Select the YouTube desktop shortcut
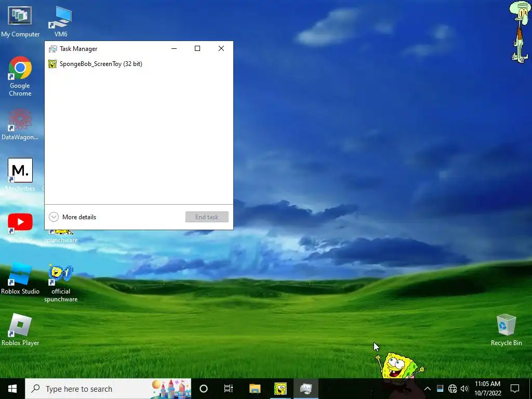 (20, 228)
